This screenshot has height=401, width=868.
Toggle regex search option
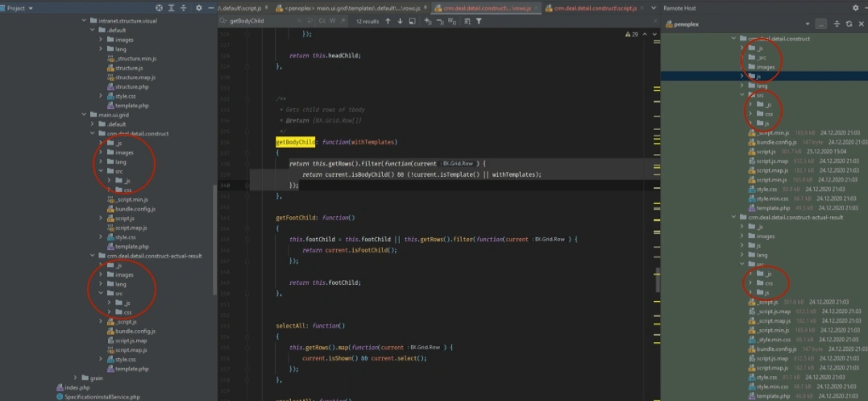343,21
